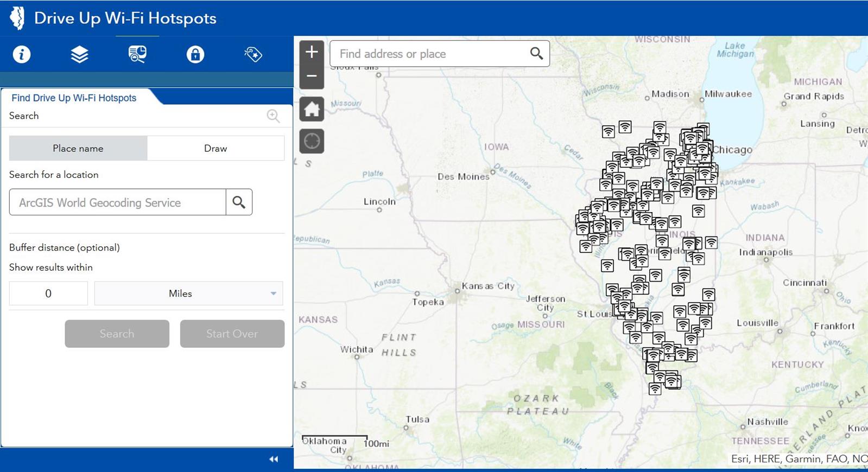Screen dimensions: 868x472
Task: Select the Place name search option
Action: click(x=78, y=148)
